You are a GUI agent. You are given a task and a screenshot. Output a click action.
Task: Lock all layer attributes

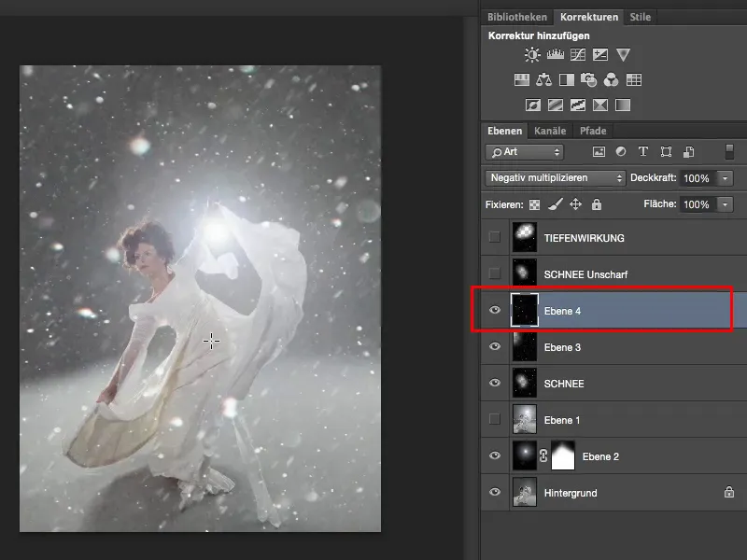597,204
